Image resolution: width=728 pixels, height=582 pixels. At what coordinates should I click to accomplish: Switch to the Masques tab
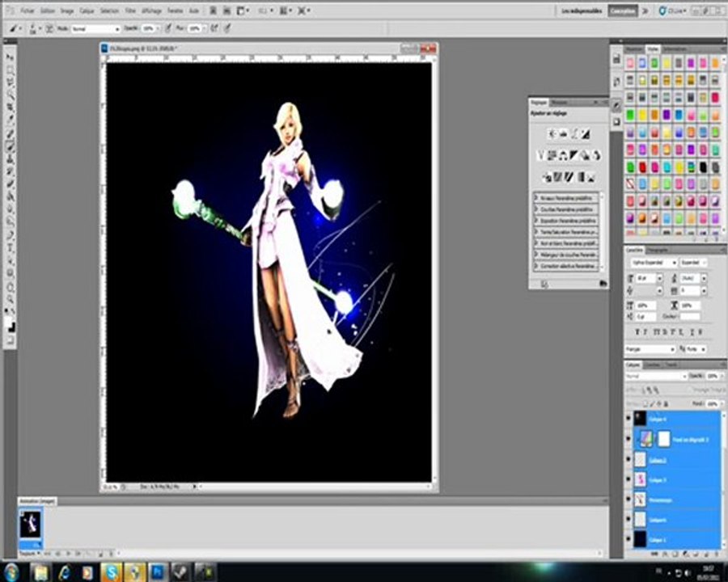tap(559, 102)
